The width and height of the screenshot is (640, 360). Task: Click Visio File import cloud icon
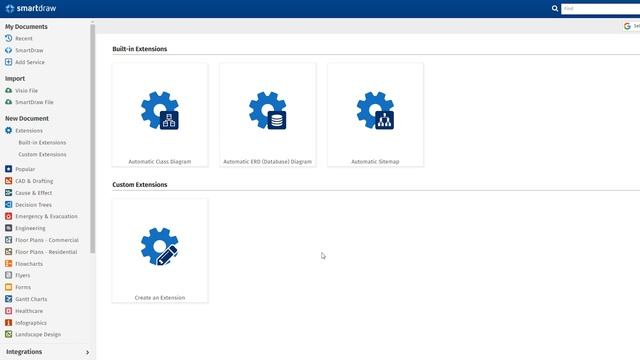tap(9, 90)
